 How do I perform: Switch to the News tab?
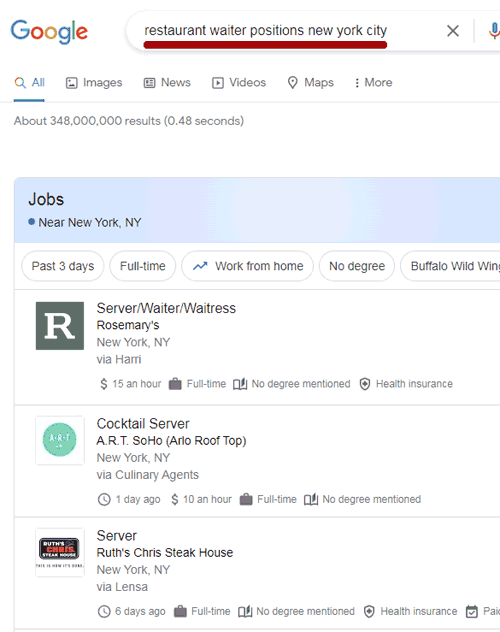point(167,83)
